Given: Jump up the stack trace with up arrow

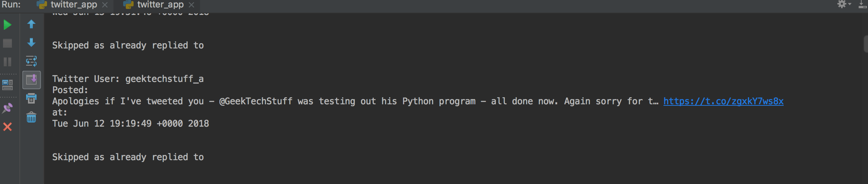Looking at the screenshot, I should pos(31,24).
